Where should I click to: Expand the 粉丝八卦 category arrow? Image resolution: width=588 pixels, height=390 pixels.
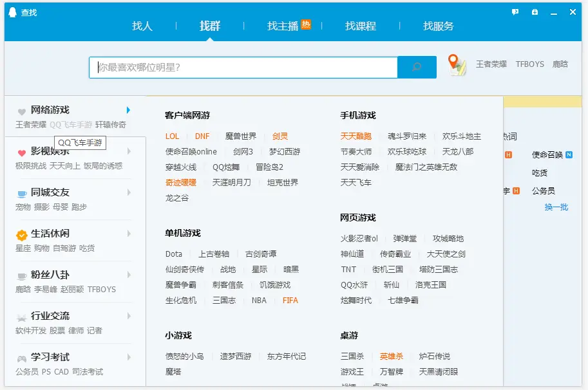129,275
